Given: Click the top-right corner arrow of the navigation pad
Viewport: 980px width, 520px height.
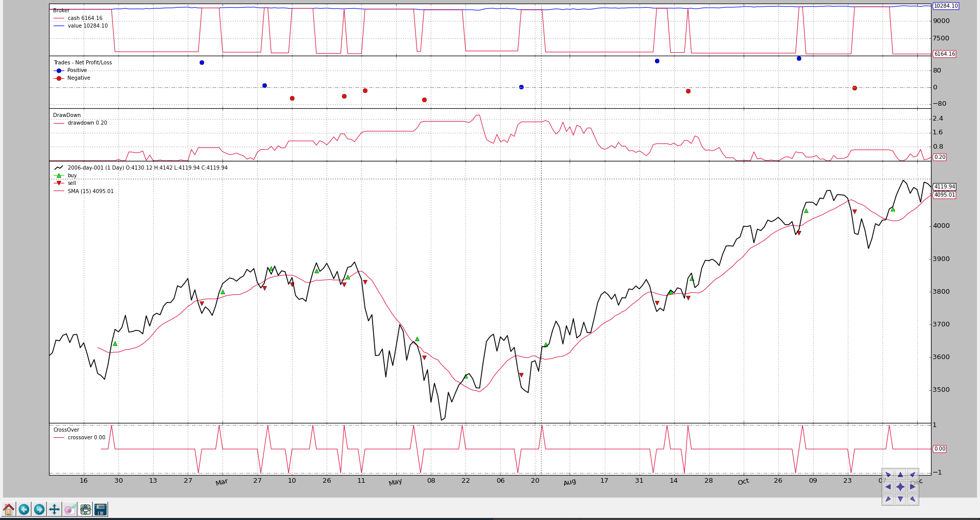Looking at the screenshot, I should point(913,475).
